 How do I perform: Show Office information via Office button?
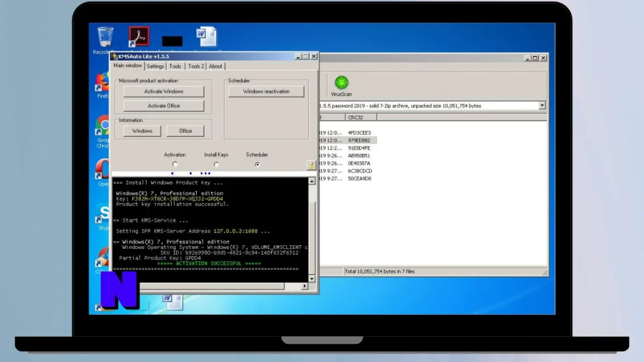point(186,131)
